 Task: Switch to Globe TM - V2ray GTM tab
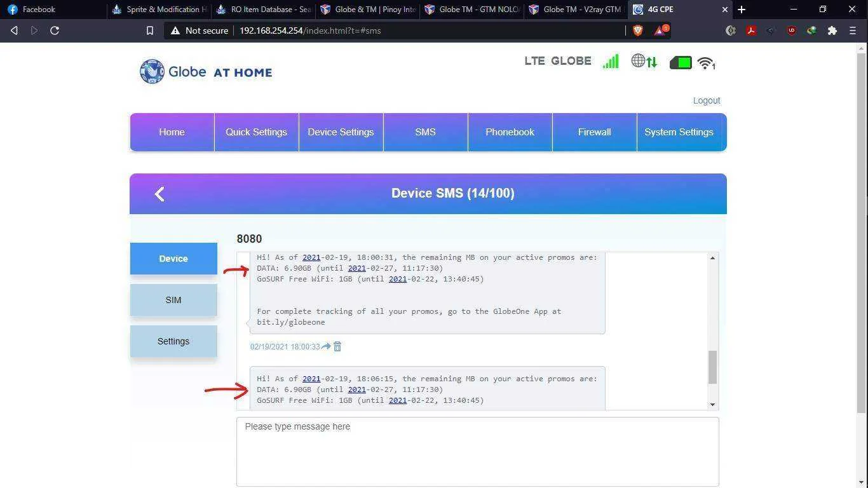pos(576,10)
